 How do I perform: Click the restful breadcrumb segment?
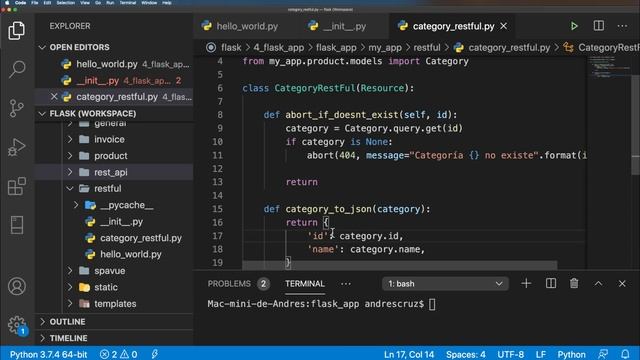click(427, 48)
